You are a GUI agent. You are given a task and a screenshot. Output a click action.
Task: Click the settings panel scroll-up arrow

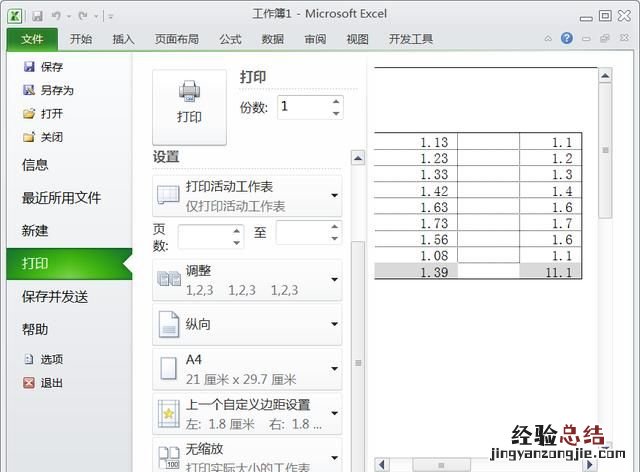(x=358, y=158)
